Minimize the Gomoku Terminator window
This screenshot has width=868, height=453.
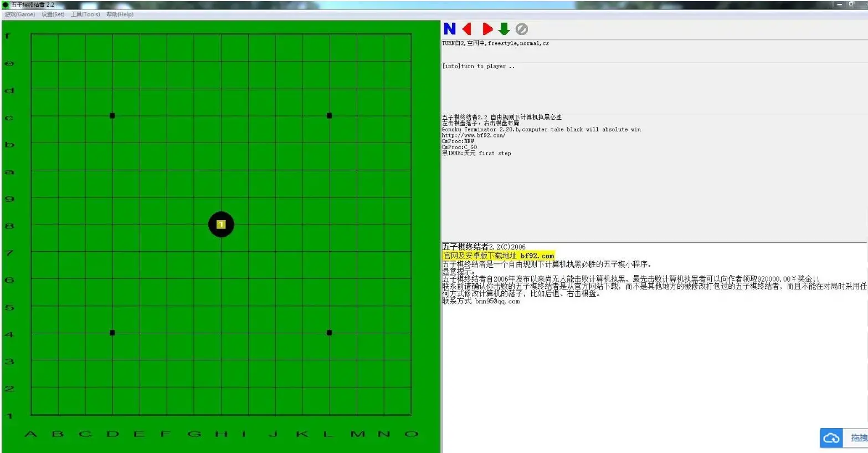(839, 4)
